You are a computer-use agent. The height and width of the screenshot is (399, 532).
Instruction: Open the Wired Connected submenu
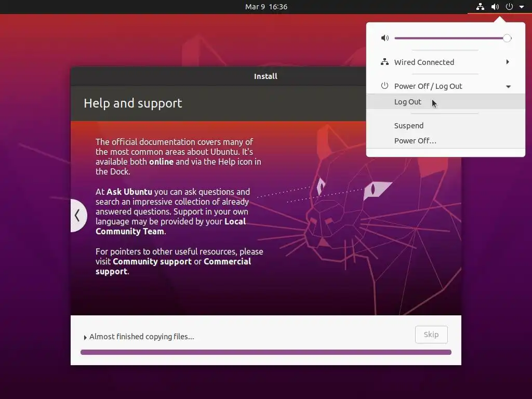click(x=445, y=62)
